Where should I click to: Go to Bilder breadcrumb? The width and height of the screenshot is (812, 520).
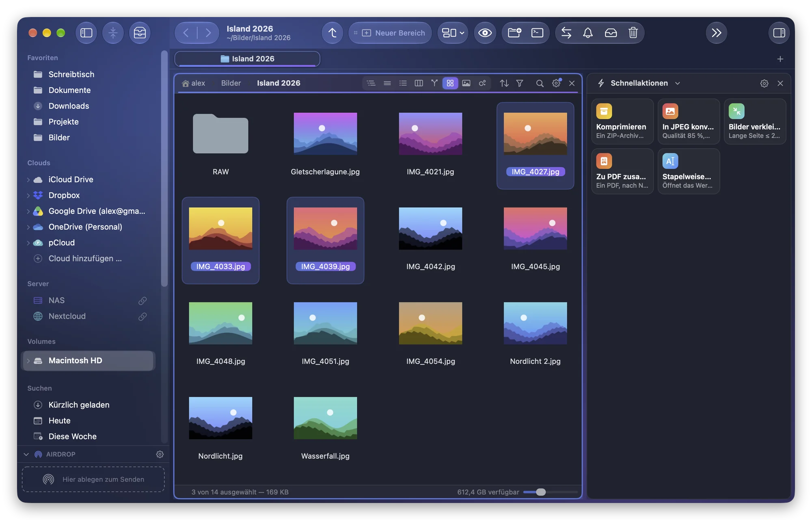click(231, 83)
